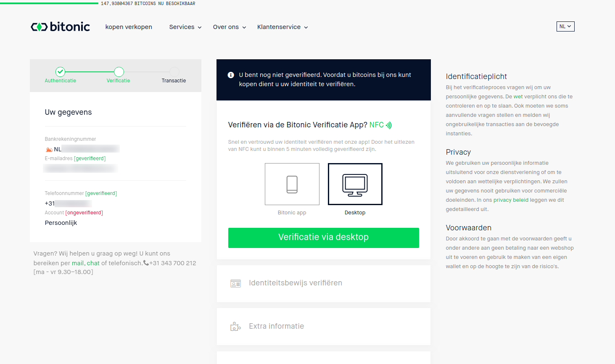615x364 pixels.
Task: Click the Uw gegevens heading
Action: [69, 112]
